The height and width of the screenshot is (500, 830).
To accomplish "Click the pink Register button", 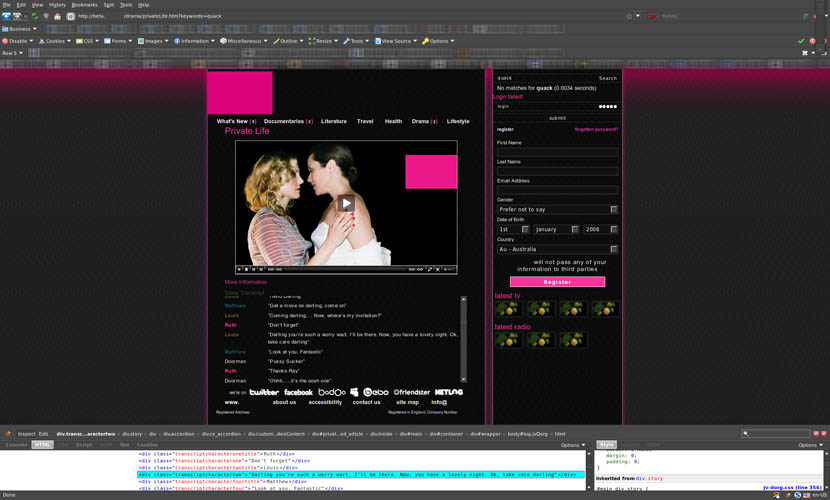I will [557, 282].
